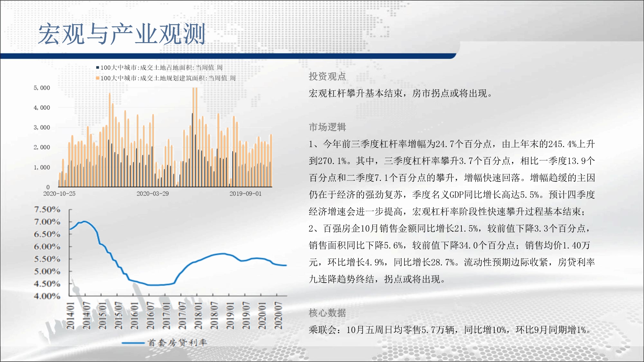644x362 pixels.
Task: Click the line starting 元，环比增长4.9%
Action: (451, 262)
